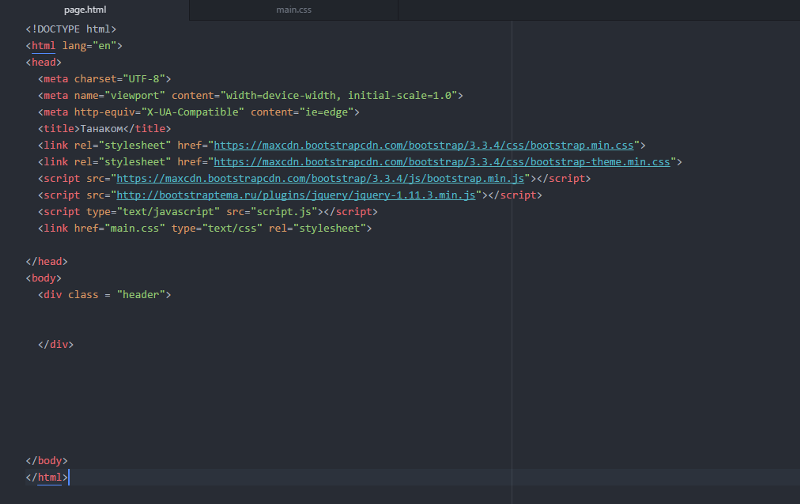Open the main.css tab
This screenshot has height=504, width=800.
(293, 10)
